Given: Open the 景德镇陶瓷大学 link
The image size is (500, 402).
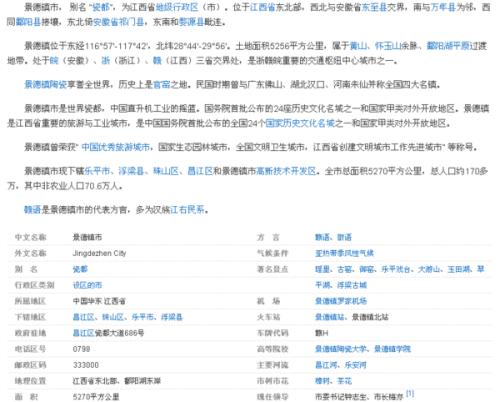Looking at the screenshot, I should point(340,349).
